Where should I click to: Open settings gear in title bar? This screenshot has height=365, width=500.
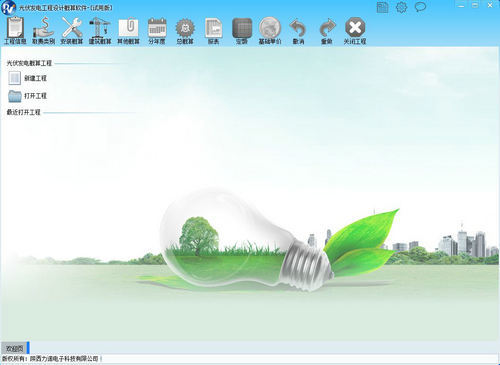click(x=401, y=7)
